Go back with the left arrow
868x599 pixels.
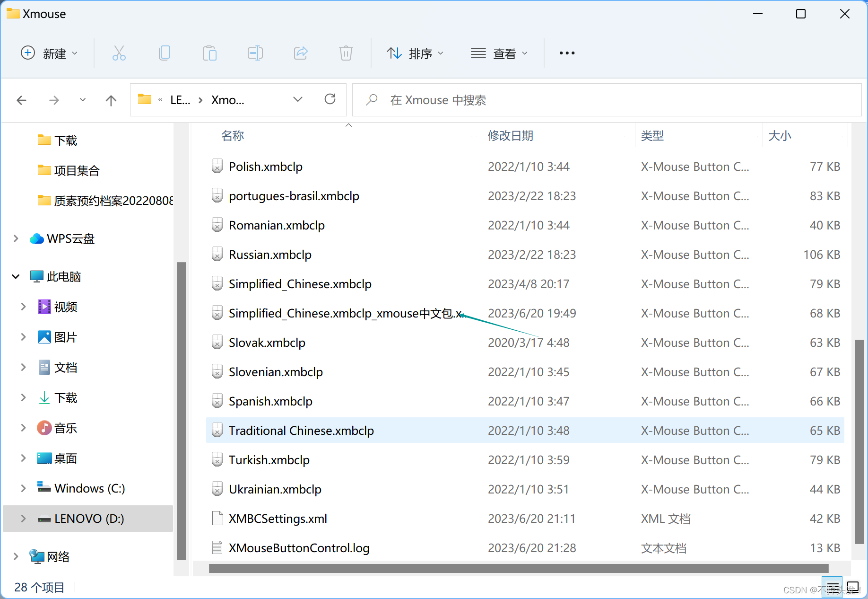point(22,100)
